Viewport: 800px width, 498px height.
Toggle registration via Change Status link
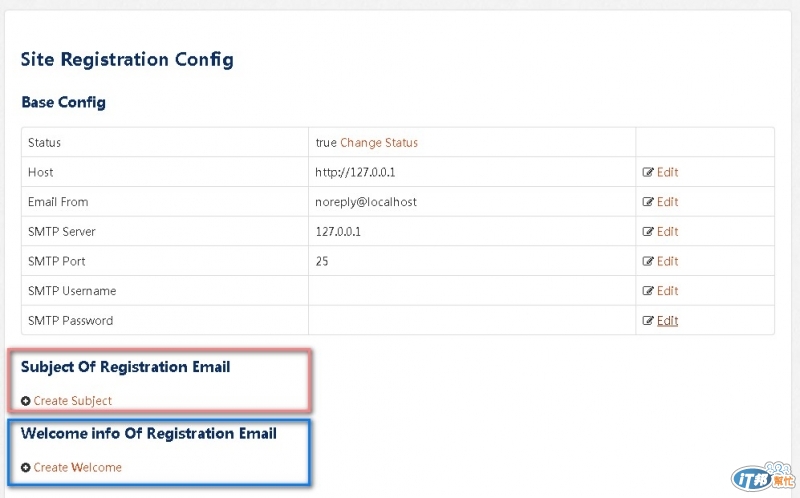point(379,143)
